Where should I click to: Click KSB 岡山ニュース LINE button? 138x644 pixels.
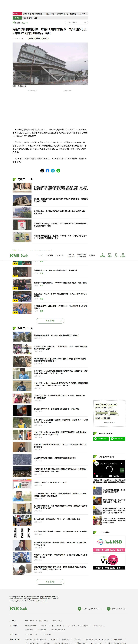[101, 439]
